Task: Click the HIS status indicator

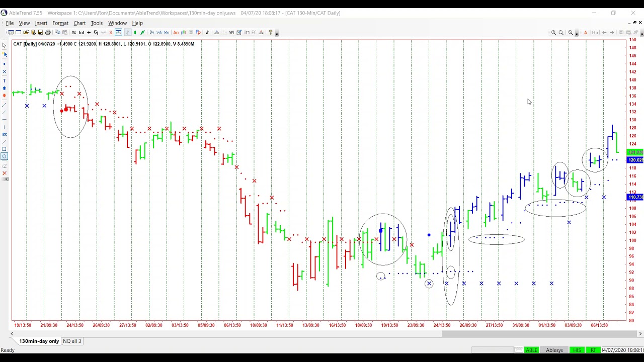Action: [577, 350]
